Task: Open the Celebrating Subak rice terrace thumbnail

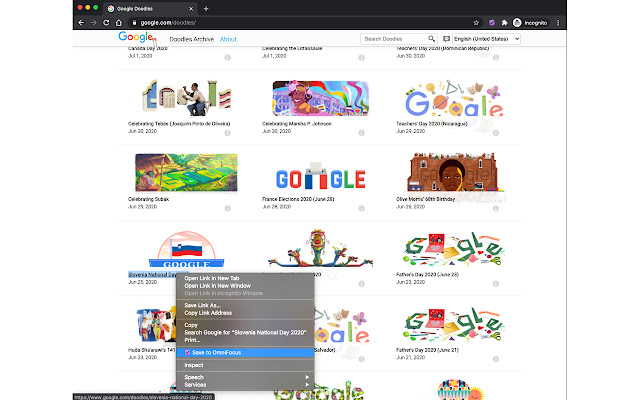Action: [x=186, y=172]
